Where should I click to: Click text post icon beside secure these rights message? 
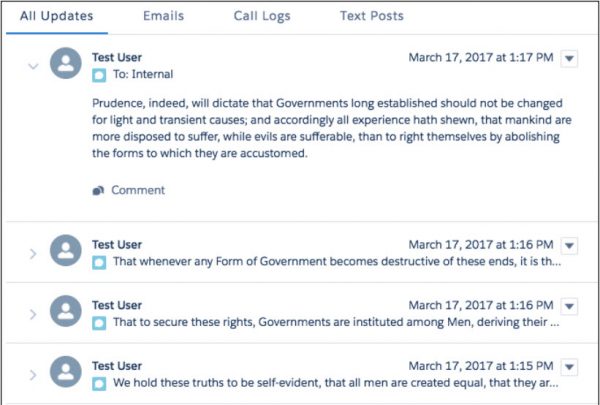pos(99,323)
